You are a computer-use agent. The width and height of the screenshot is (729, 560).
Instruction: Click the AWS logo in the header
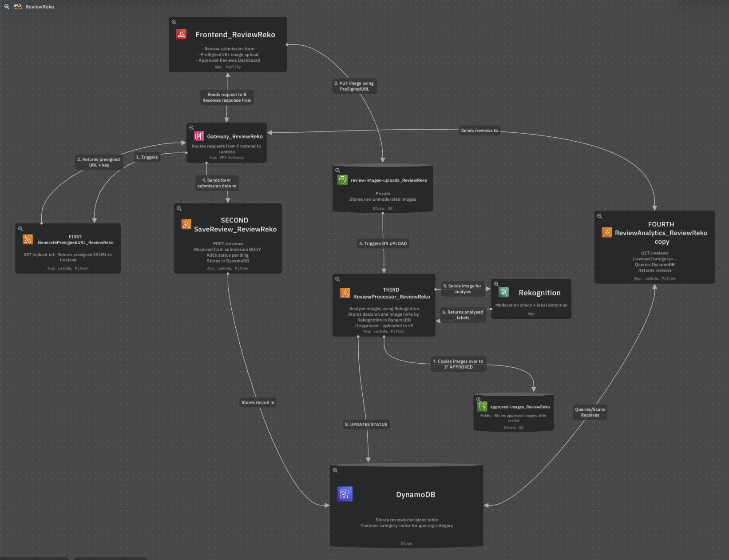coord(18,6)
